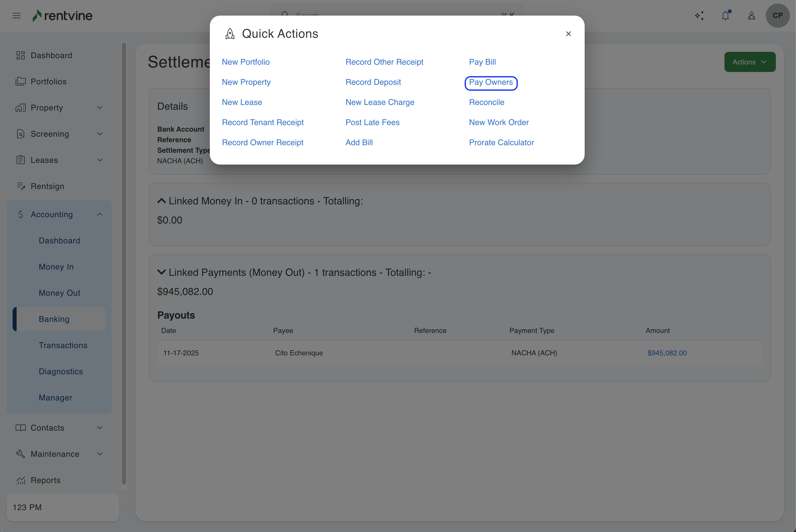This screenshot has width=796, height=532.
Task: Go to Money Out submenu item
Action: click(59, 293)
